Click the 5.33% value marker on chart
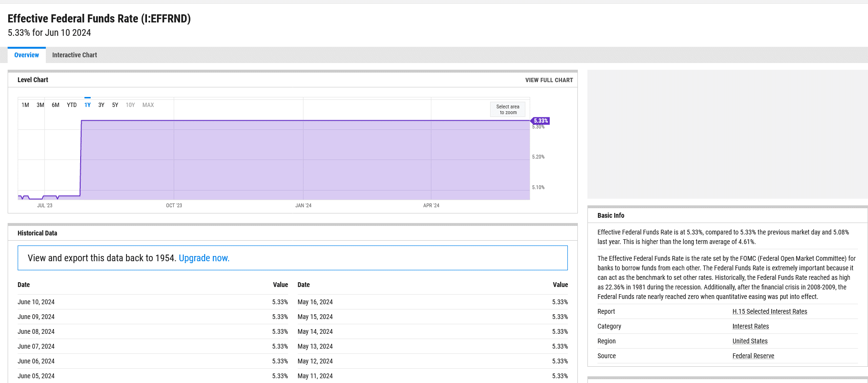Image resolution: width=868 pixels, height=383 pixels. point(541,121)
